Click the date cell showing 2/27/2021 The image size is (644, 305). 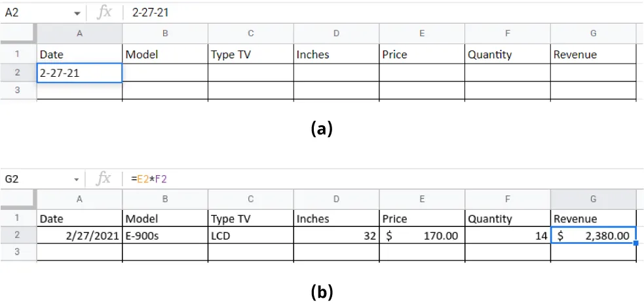79,235
